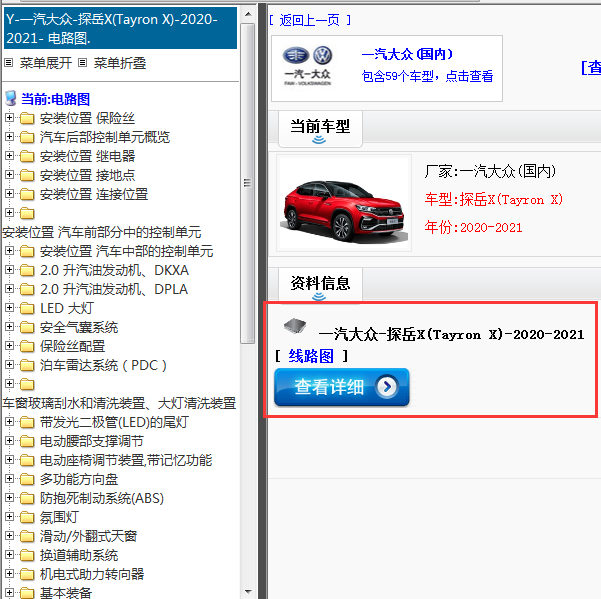This screenshot has width=601, height=599.
Task: Expand the 安全气囊系统 node
Action: pos(10,327)
